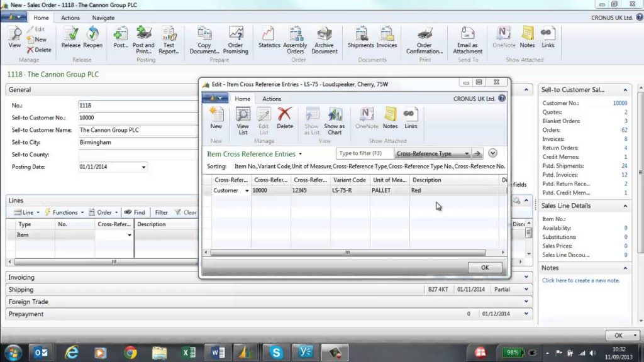
Task: Expand the Shipping section
Action: 526,289
